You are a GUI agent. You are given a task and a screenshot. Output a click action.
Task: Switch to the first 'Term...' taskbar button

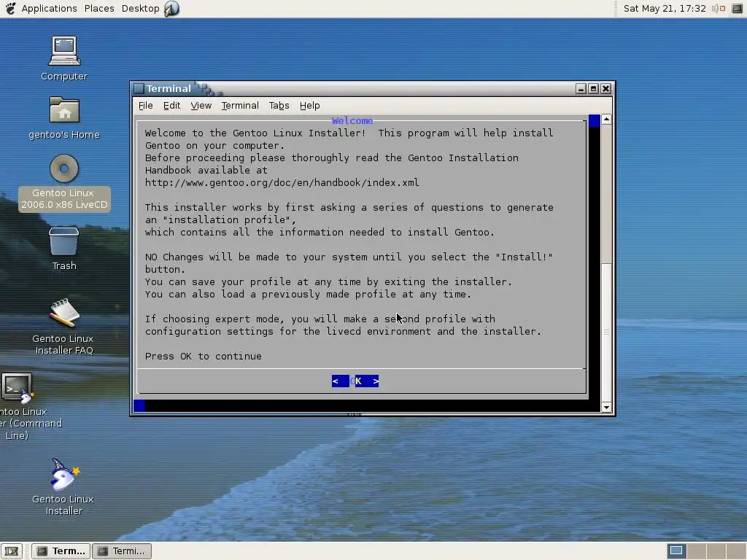(61, 551)
